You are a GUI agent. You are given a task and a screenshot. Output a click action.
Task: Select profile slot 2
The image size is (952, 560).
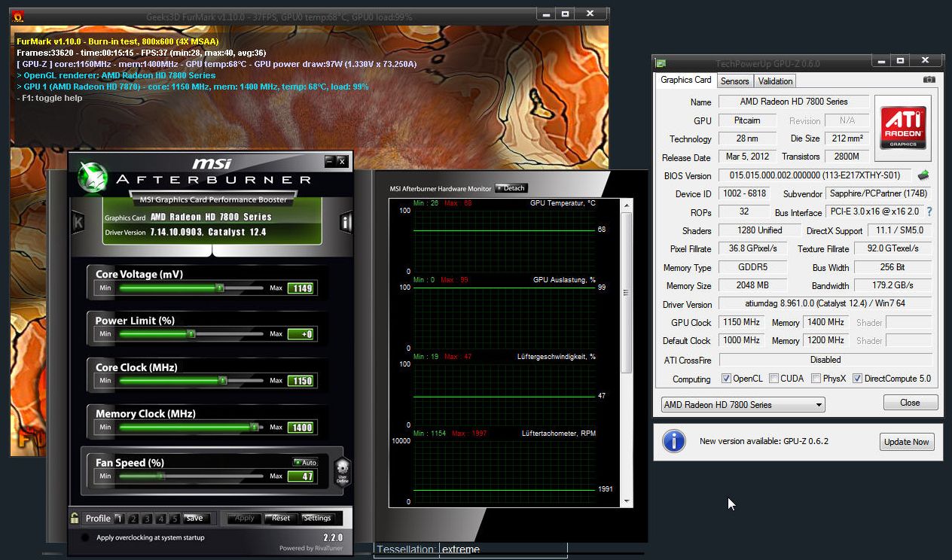133,518
